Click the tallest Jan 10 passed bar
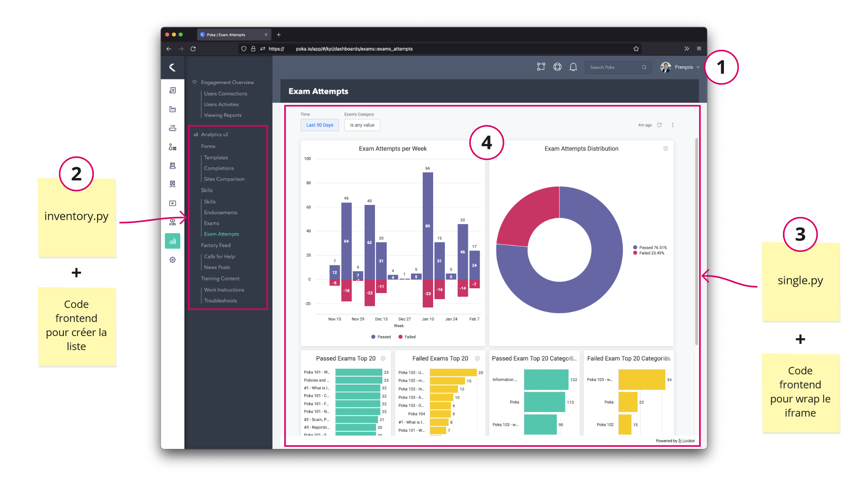The width and height of the screenshot is (868, 488). (427, 226)
